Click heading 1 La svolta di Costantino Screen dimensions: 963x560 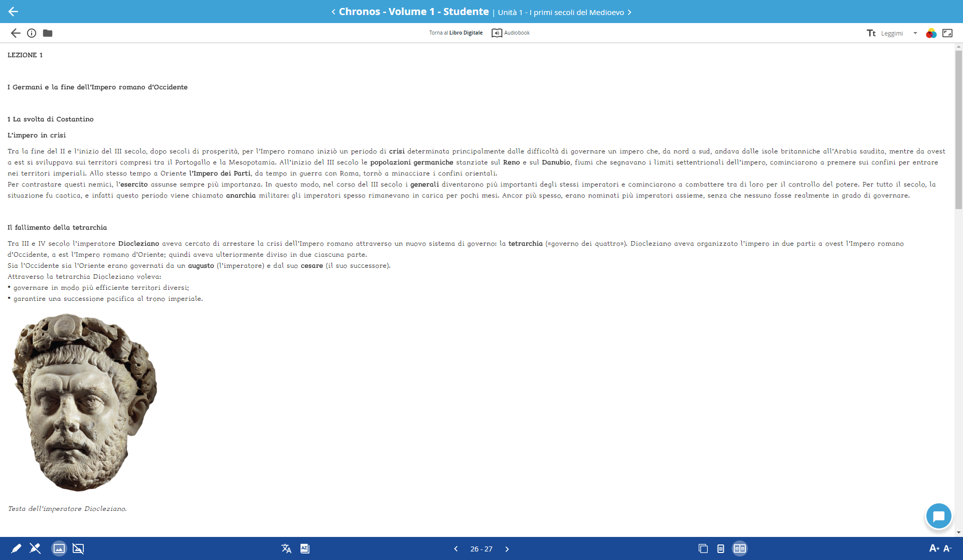tap(51, 119)
